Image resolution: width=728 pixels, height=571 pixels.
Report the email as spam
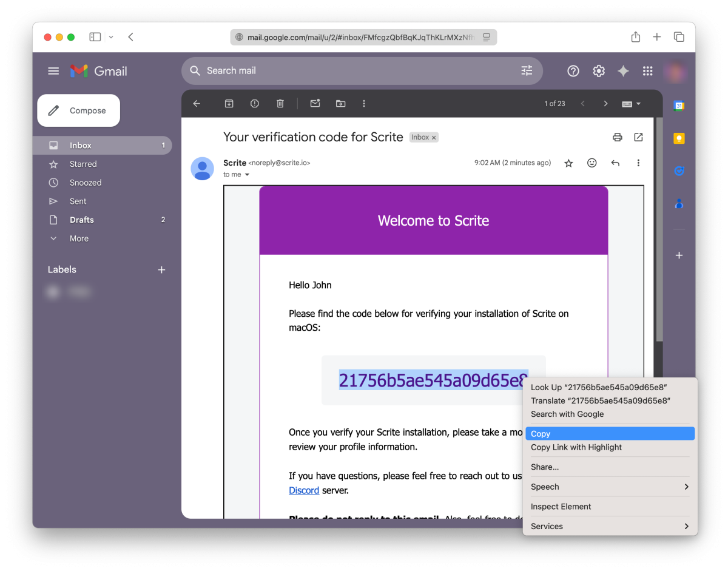[255, 104]
